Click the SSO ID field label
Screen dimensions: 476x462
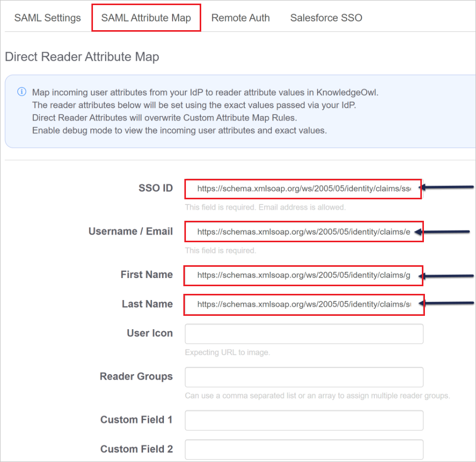coord(156,188)
